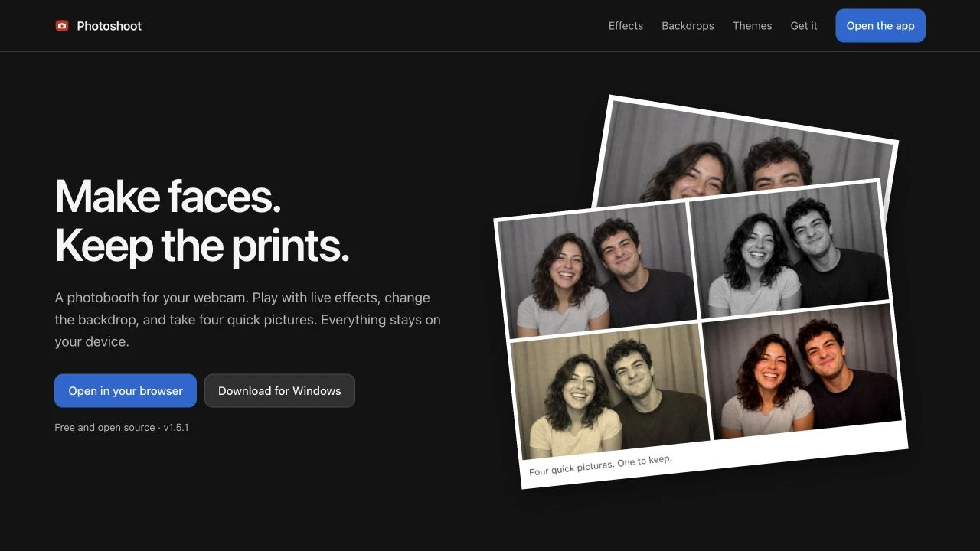Click the 'Keep the prints.' headline line
Image resolution: width=980 pixels, height=551 pixels.
pyautogui.click(x=202, y=245)
